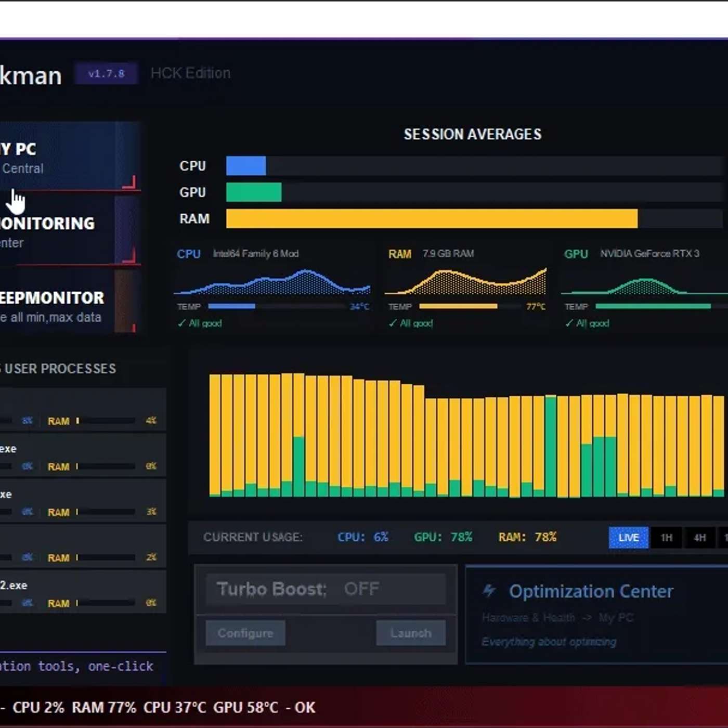This screenshot has width=728, height=728.
Task: Click the 'CPU: 6%' current usage value
Action: coord(363,537)
